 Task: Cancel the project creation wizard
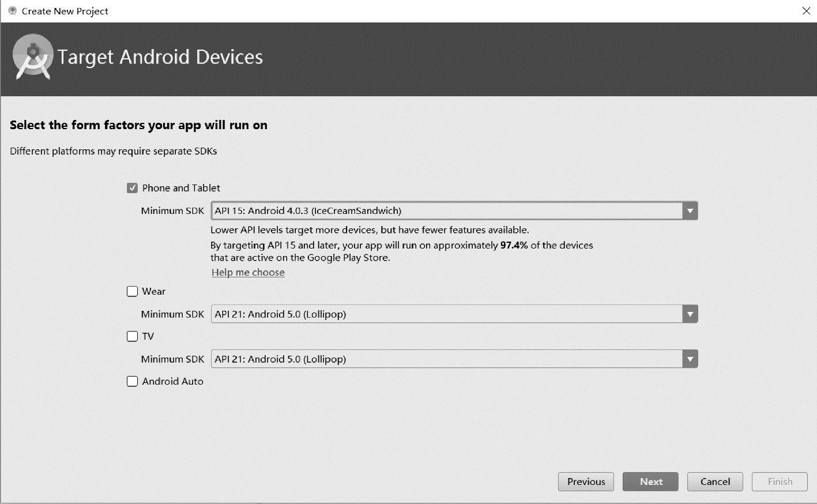pyautogui.click(x=715, y=482)
